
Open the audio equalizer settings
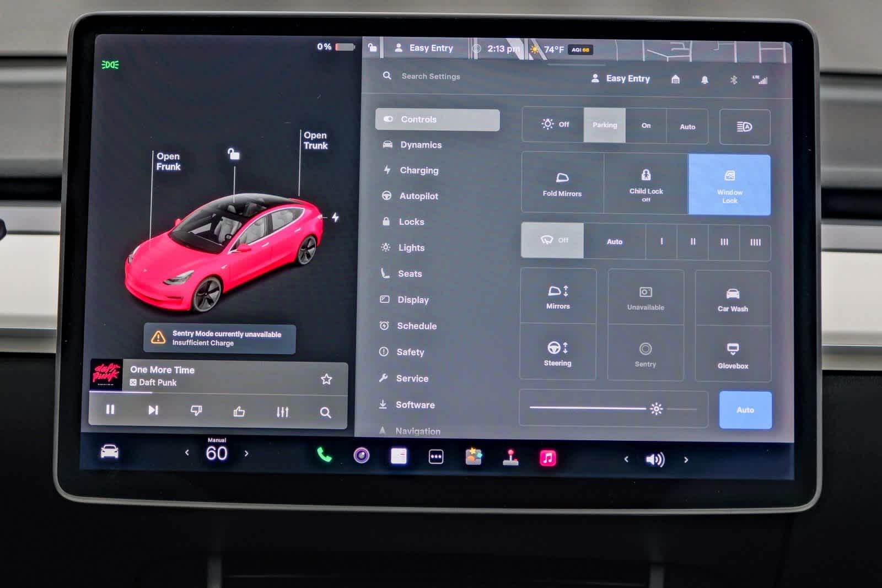pos(282,412)
